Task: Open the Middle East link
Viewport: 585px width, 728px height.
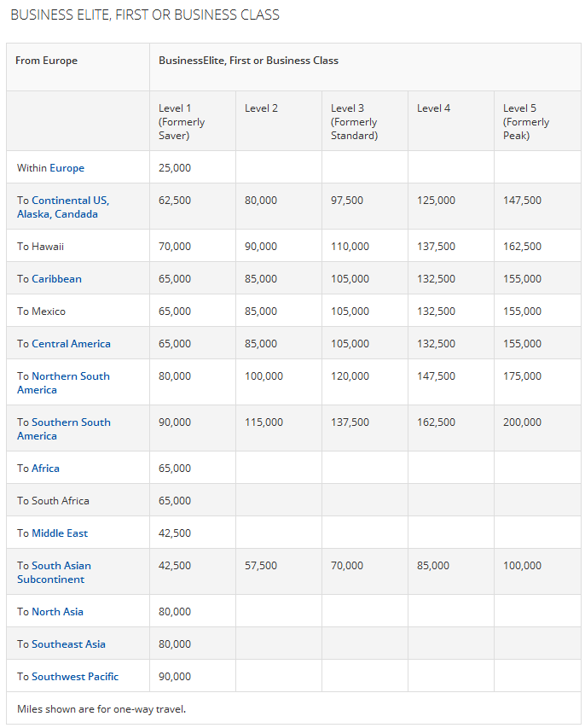Action: point(60,533)
